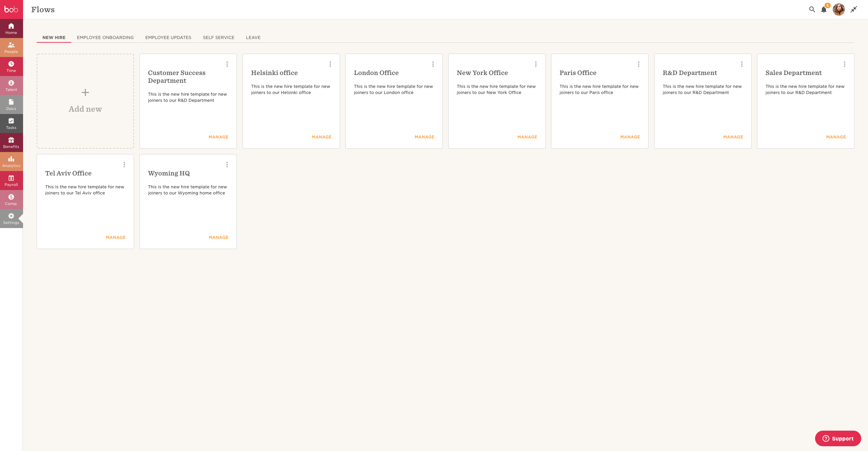
Task: Open the Helsinki office card's three-dot menu
Action: 330,64
